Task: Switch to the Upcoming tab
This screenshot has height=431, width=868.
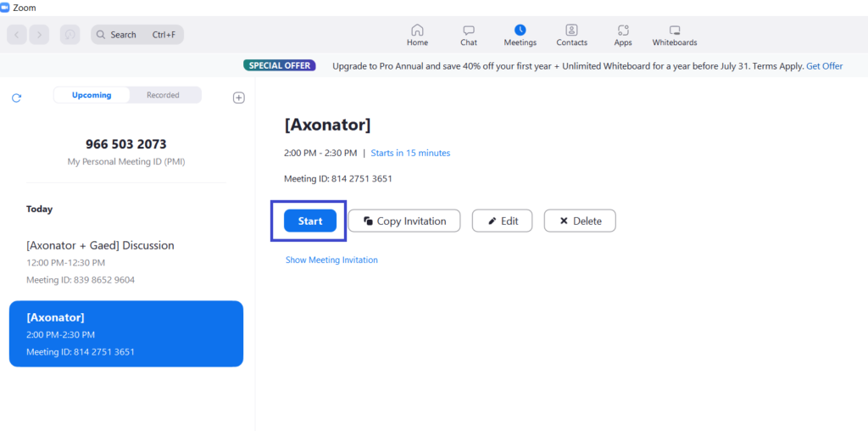Action: (x=92, y=95)
